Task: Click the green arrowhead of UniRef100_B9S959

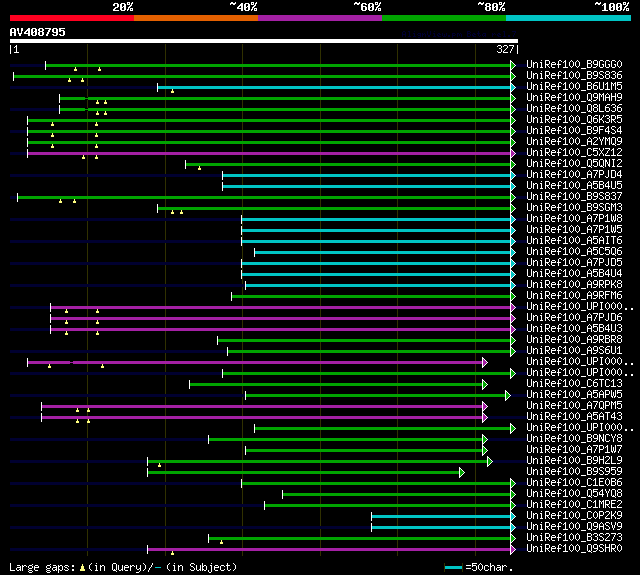Action: click(462, 473)
